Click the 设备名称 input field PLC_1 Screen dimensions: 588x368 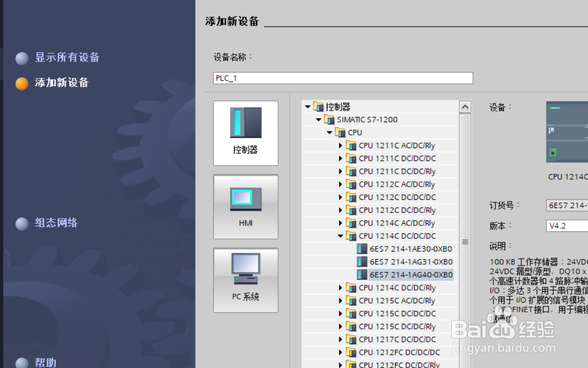pyautogui.click(x=343, y=78)
